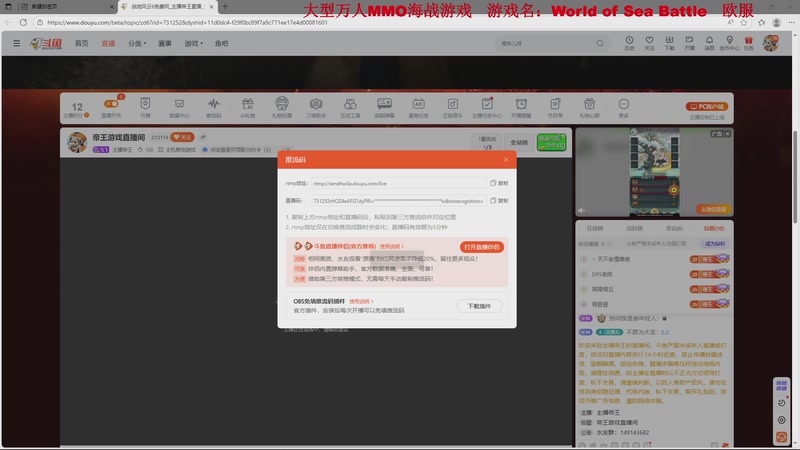The height and width of the screenshot is (450, 800).
Task: Open the 互动工具 icon
Action: [x=350, y=108]
